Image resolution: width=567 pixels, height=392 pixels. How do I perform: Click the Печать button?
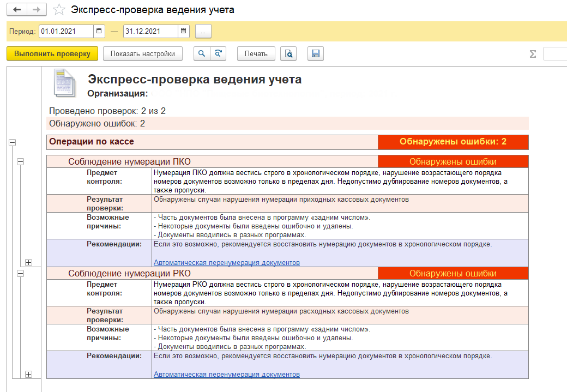(x=256, y=53)
